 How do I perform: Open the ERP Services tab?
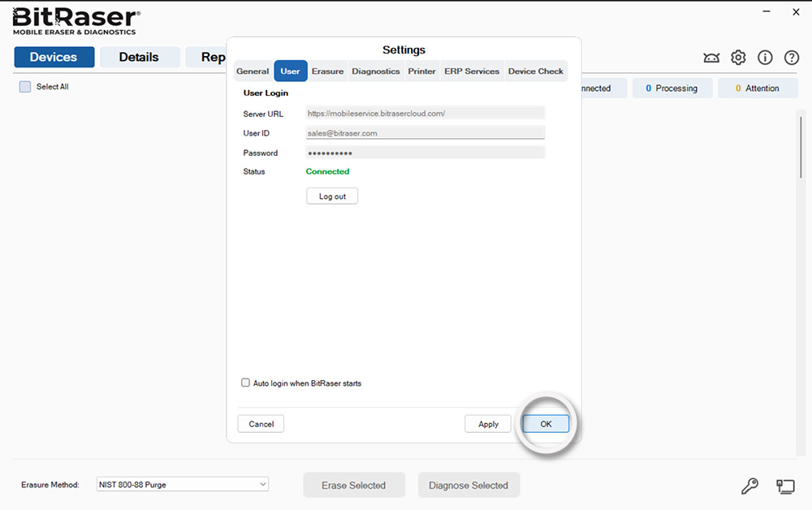click(472, 71)
